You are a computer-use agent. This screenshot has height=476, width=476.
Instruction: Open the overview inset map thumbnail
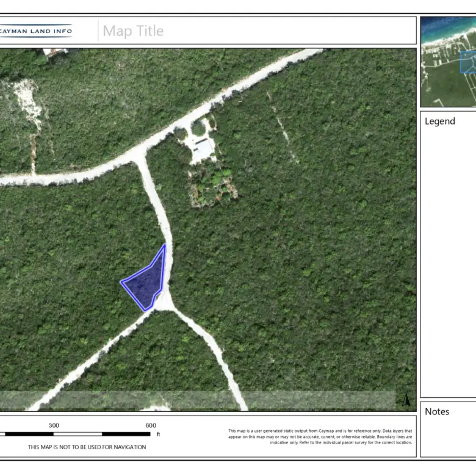[x=448, y=62]
